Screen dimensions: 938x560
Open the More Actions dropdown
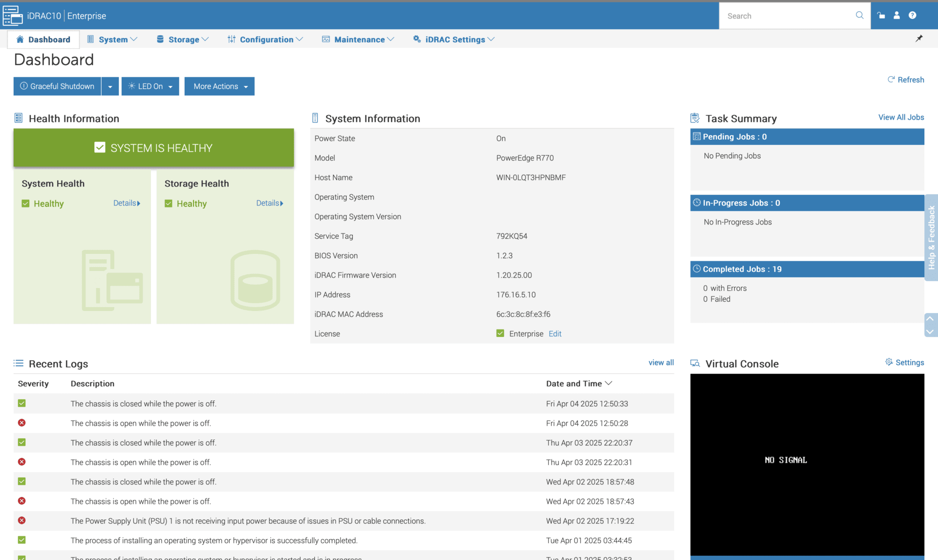point(219,86)
